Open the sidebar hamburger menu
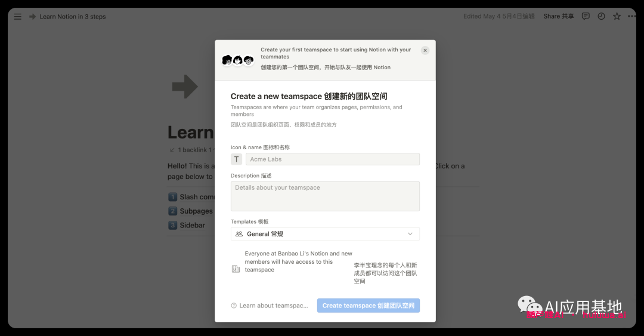The image size is (644, 336). (17, 17)
